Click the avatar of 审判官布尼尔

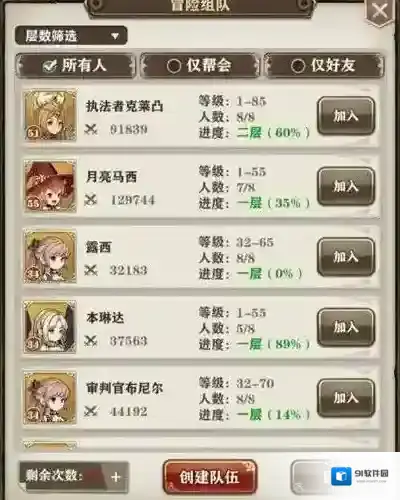pyautogui.click(x=50, y=398)
